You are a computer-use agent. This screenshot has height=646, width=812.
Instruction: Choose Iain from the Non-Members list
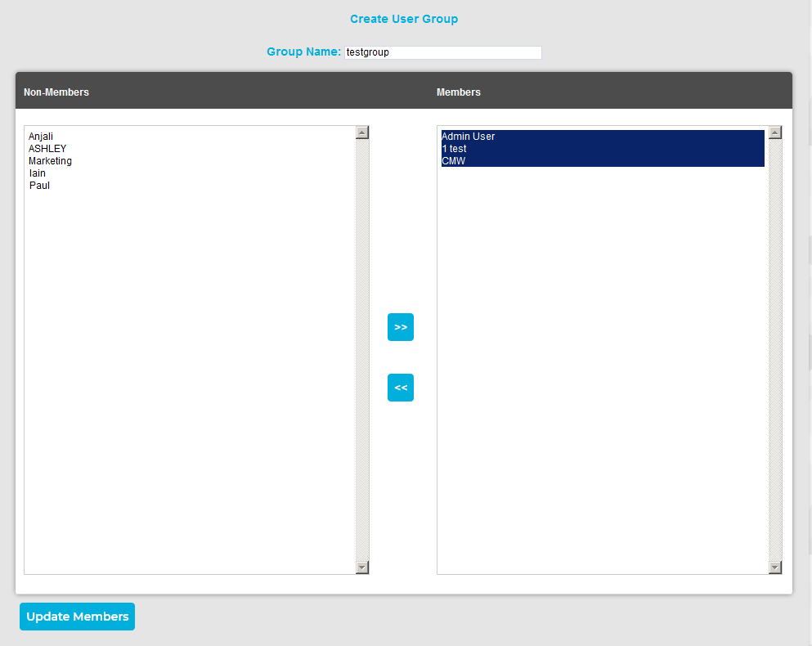pyautogui.click(x=38, y=173)
